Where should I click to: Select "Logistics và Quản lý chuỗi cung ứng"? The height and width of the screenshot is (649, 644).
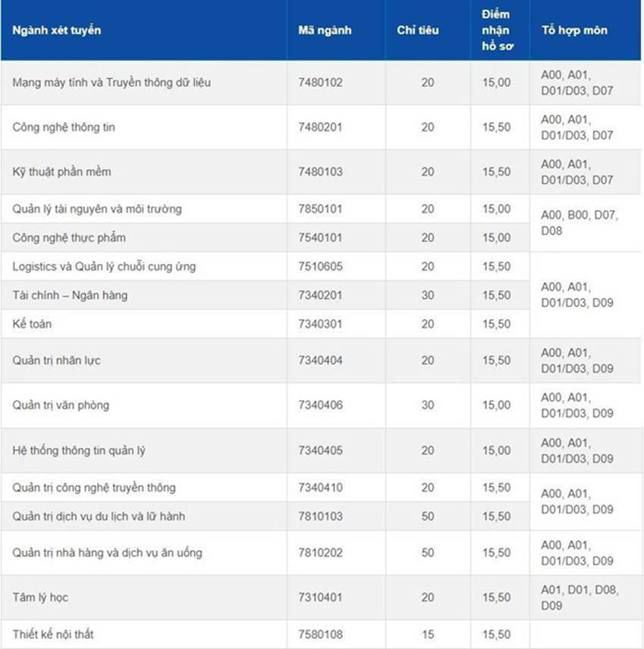104,266
